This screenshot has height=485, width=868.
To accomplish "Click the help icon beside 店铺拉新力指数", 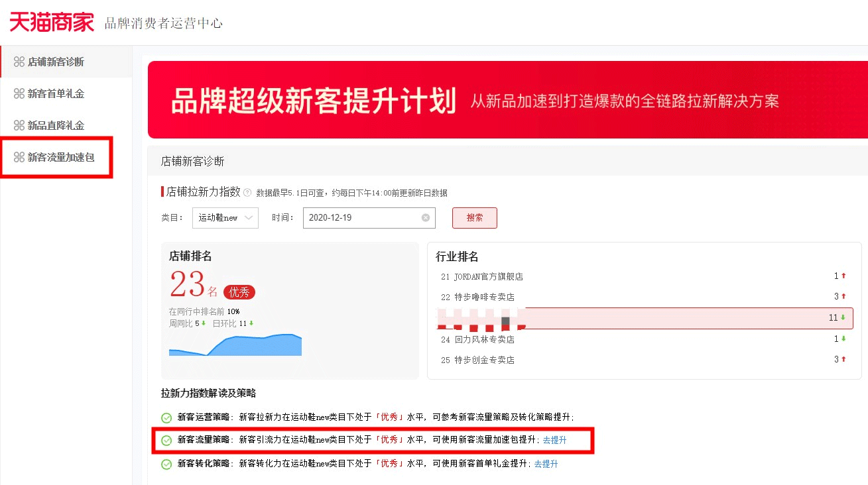I will pyautogui.click(x=247, y=193).
